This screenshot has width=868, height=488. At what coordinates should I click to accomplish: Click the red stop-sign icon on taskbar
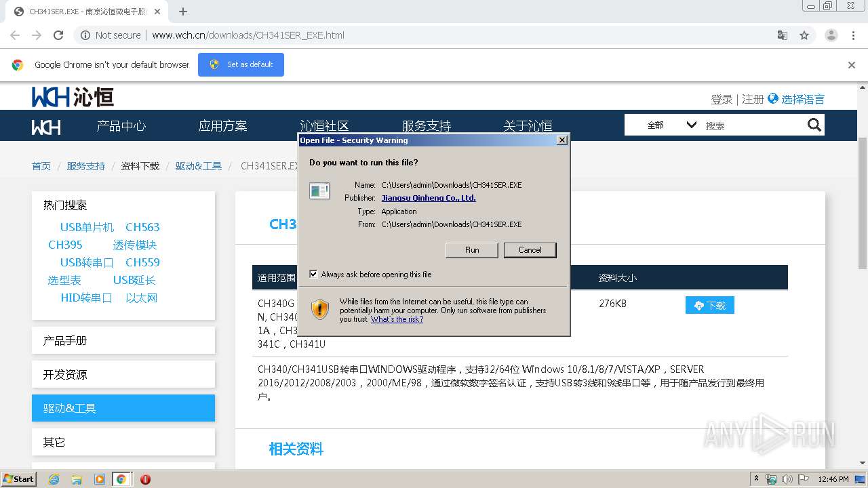point(145,479)
